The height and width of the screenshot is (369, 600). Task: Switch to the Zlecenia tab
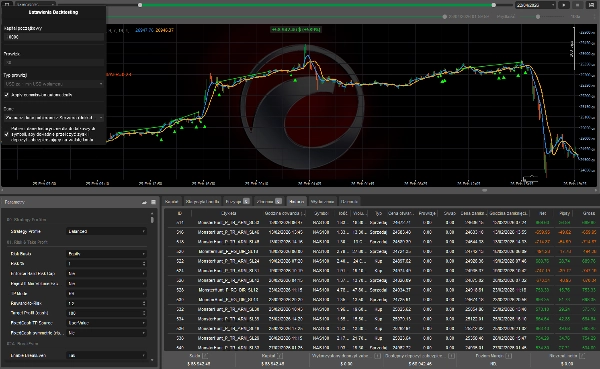(269, 201)
